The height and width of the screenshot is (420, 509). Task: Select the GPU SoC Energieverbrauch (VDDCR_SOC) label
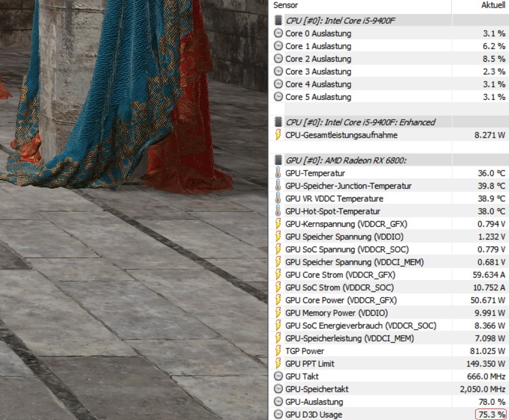[361, 325]
